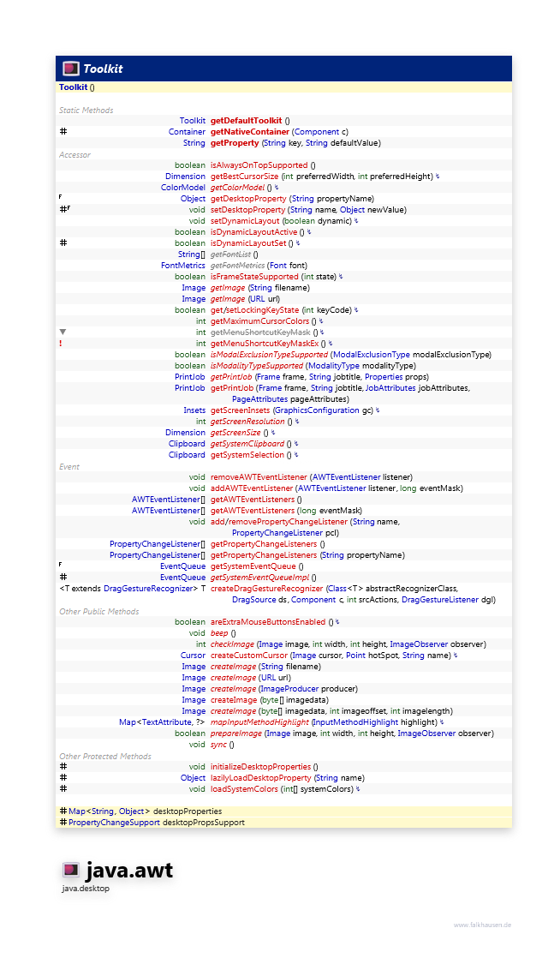The width and height of the screenshot is (560, 964).
Task: Click the sync method
Action: (218, 745)
